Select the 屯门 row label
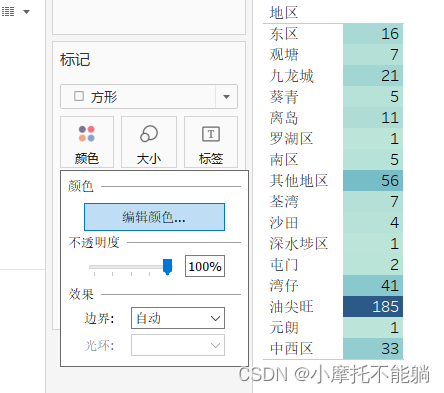This screenshot has height=393, width=444. [284, 265]
